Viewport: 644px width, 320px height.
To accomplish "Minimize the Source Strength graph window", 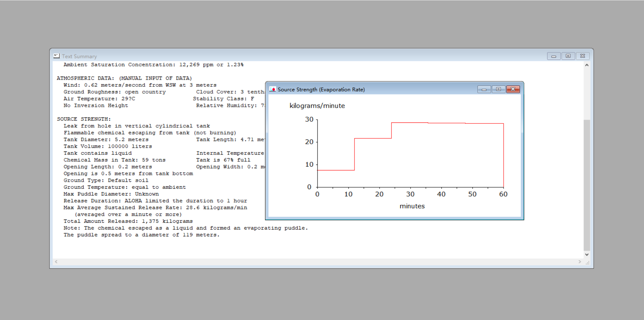I will tap(484, 89).
